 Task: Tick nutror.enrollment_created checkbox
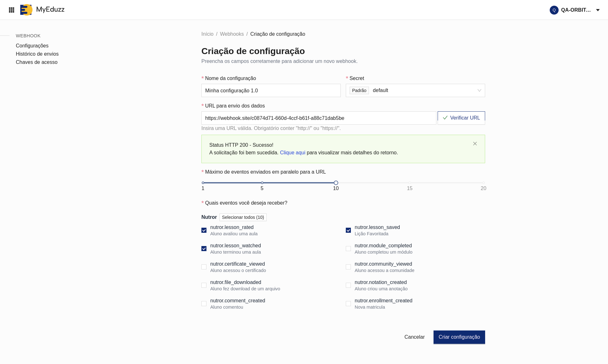coord(348,304)
